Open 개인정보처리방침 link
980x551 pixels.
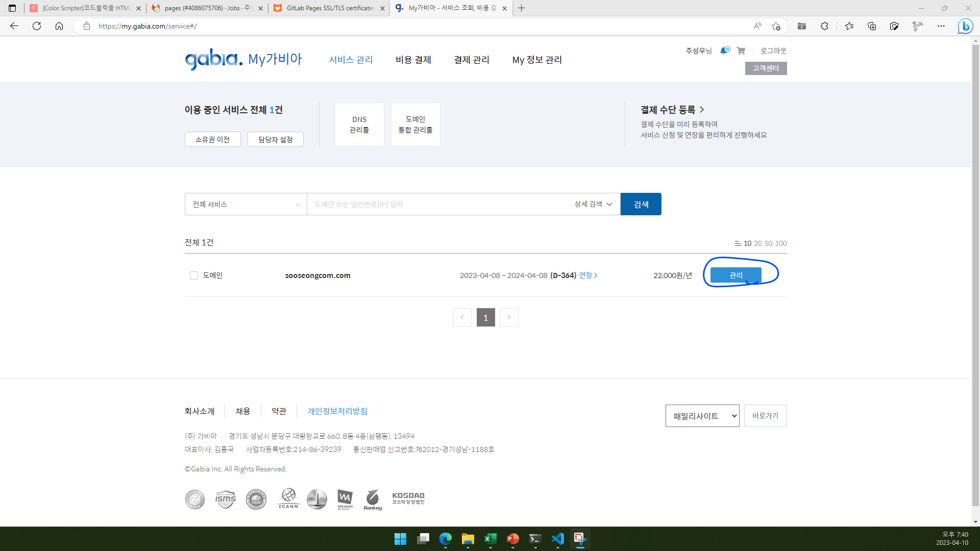(337, 411)
